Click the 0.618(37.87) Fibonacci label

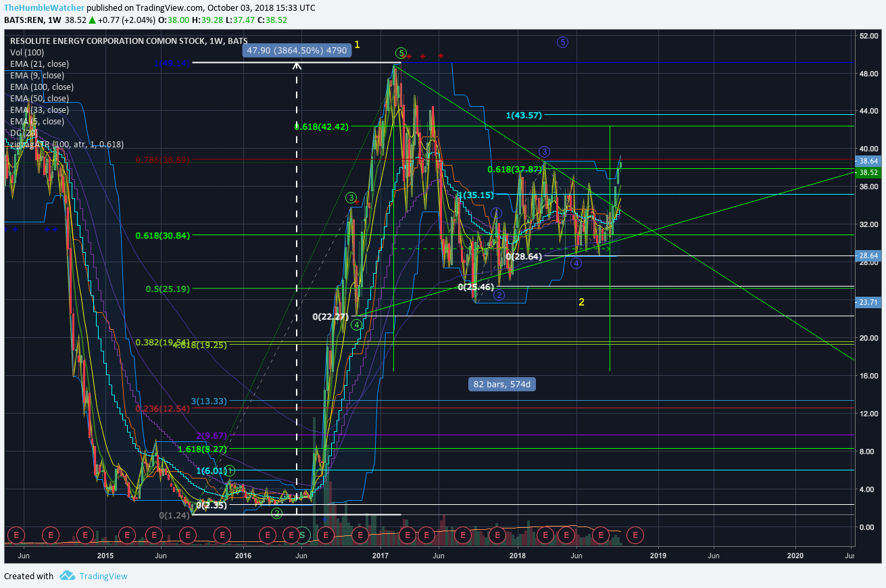pyautogui.click(x=515, y=168)
